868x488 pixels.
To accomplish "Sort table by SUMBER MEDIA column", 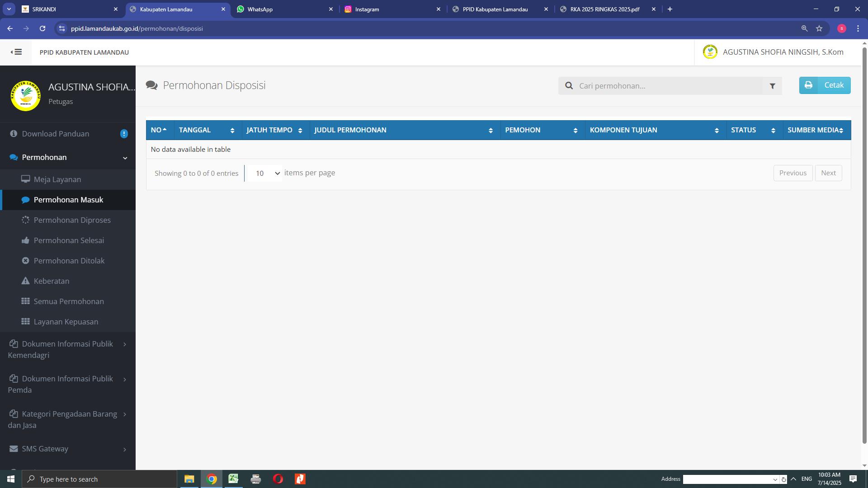I will pyautogui.click(x=816, y=130).
